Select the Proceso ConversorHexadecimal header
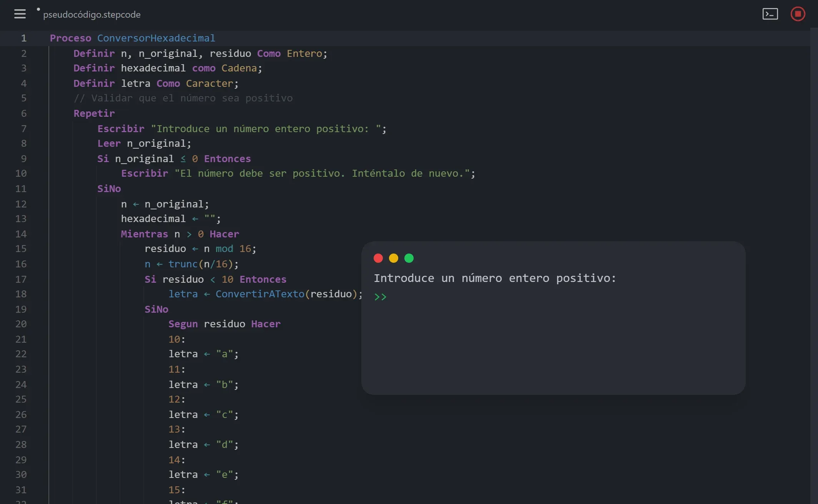This screenshot has width=818, height=504. [132, 38]
